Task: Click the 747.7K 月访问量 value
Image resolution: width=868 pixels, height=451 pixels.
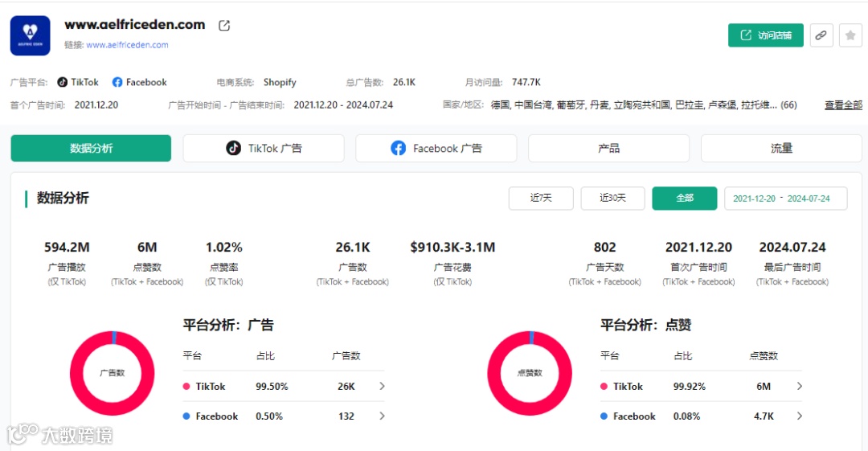Action: click(526, 82)
